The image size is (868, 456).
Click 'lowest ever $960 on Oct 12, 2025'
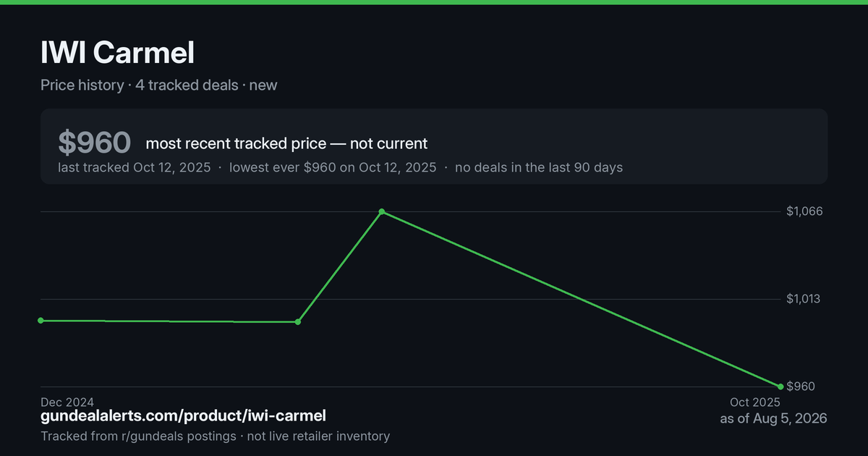[333, 167]
